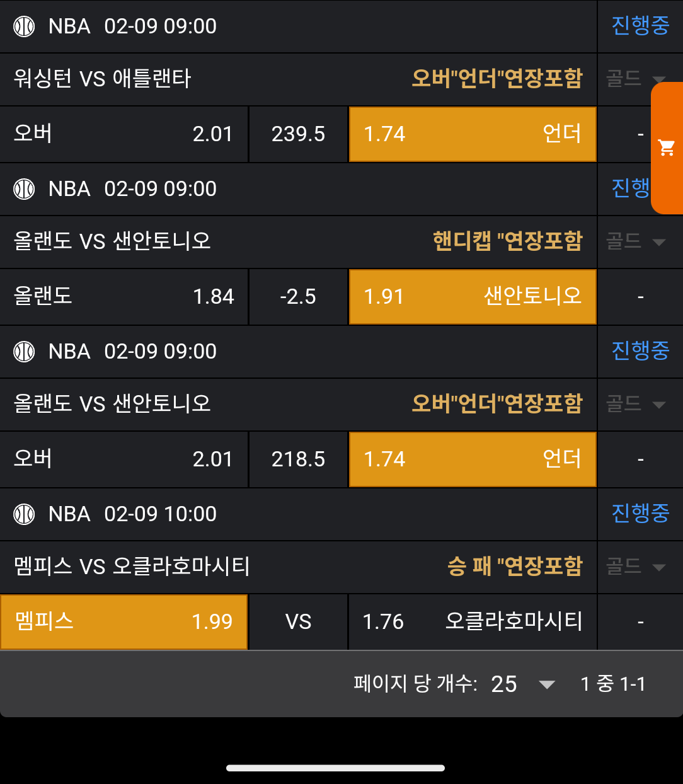Open the items-per-page dropdown showing 25
Screen dimensions: 683x784
(x=522, y=684)
